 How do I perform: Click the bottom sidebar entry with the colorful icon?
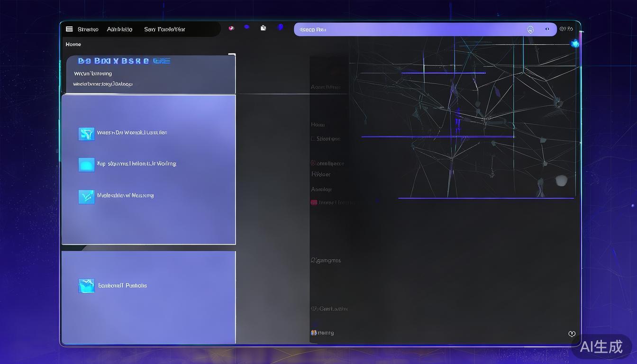click(323, 333)
